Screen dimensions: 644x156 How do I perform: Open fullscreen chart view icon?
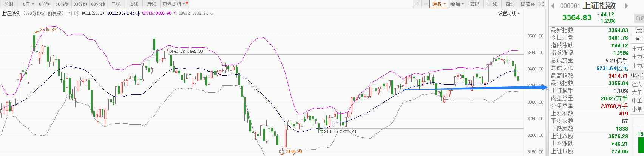pyautogui.click(x=541, y=4)
